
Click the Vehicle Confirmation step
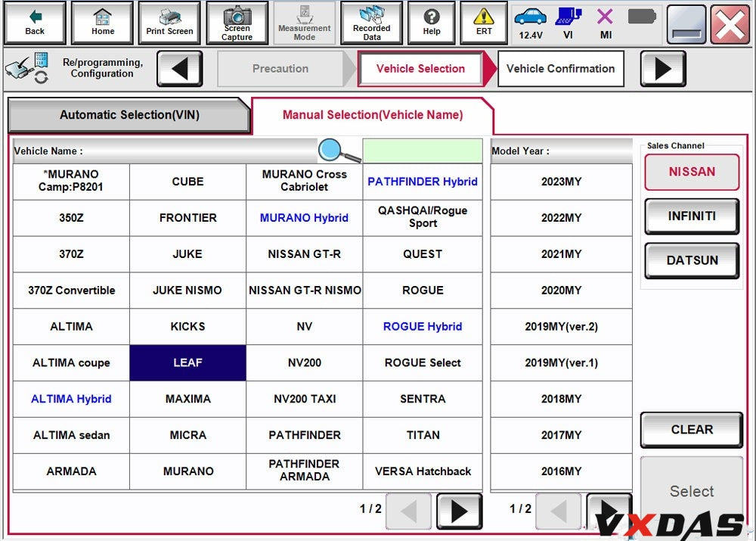point(560,69)
